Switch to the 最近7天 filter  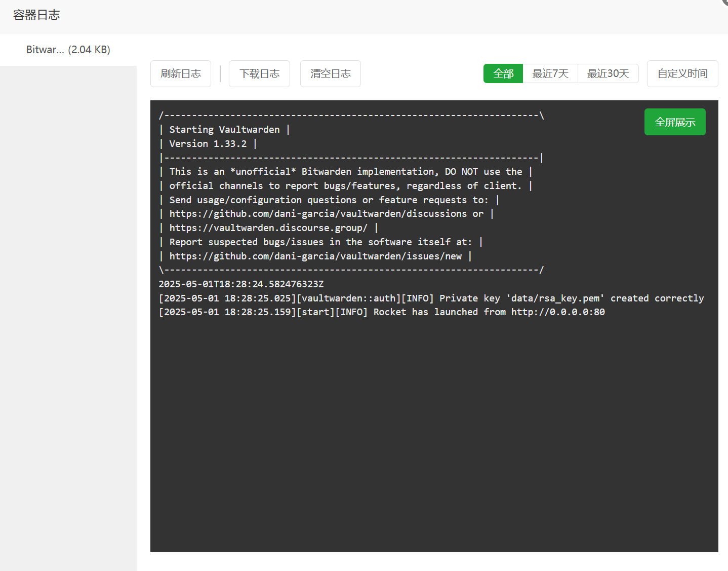550,73
